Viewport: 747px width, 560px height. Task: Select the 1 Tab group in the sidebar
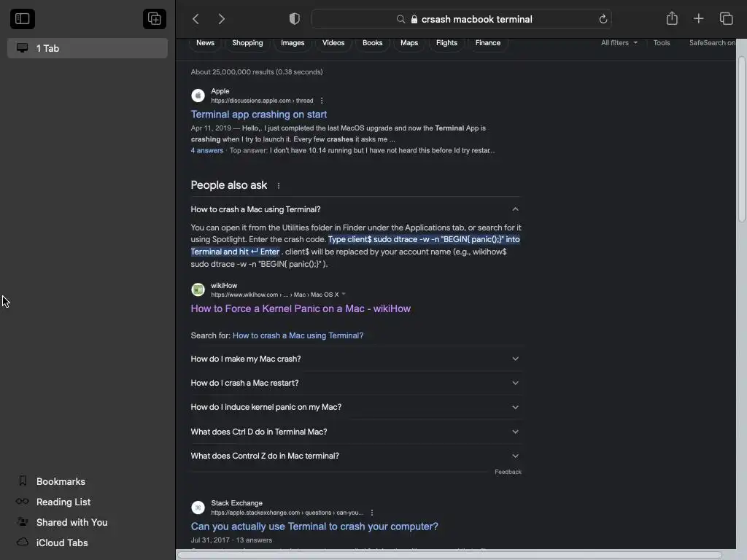pyautogui.click(x=88, y=48)
